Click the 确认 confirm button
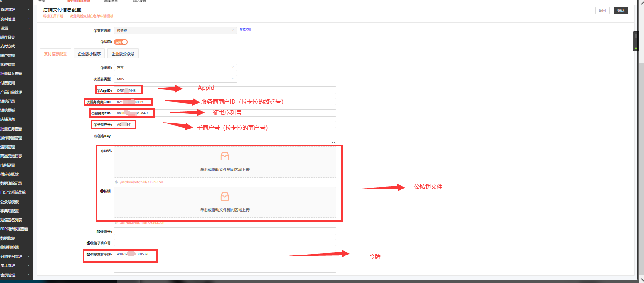The height and width of the screenshot is (283, 644). click(621, 10)
